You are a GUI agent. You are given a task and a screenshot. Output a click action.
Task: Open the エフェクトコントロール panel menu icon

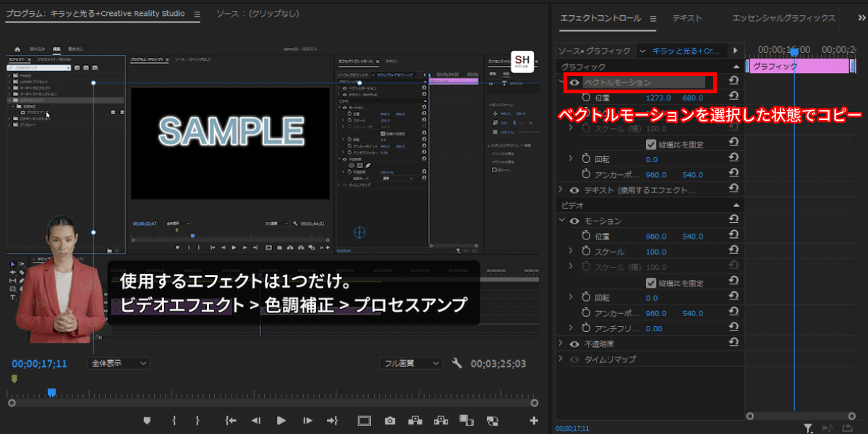[x=653, y=18]
